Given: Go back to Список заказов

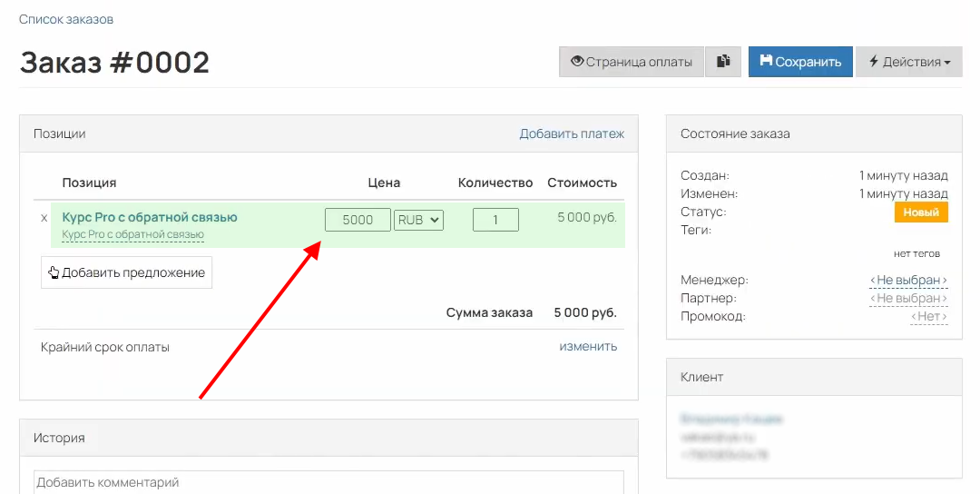Looking at the screenshot, I should [x=66, y=19].
